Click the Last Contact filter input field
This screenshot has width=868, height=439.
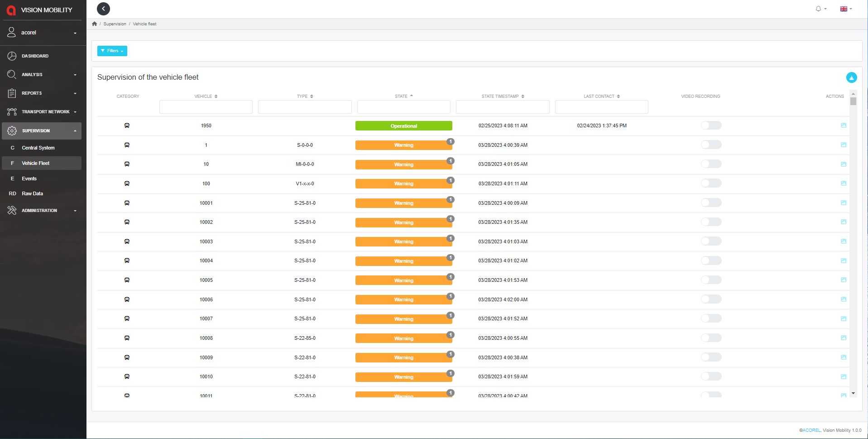tap(602, 107)
